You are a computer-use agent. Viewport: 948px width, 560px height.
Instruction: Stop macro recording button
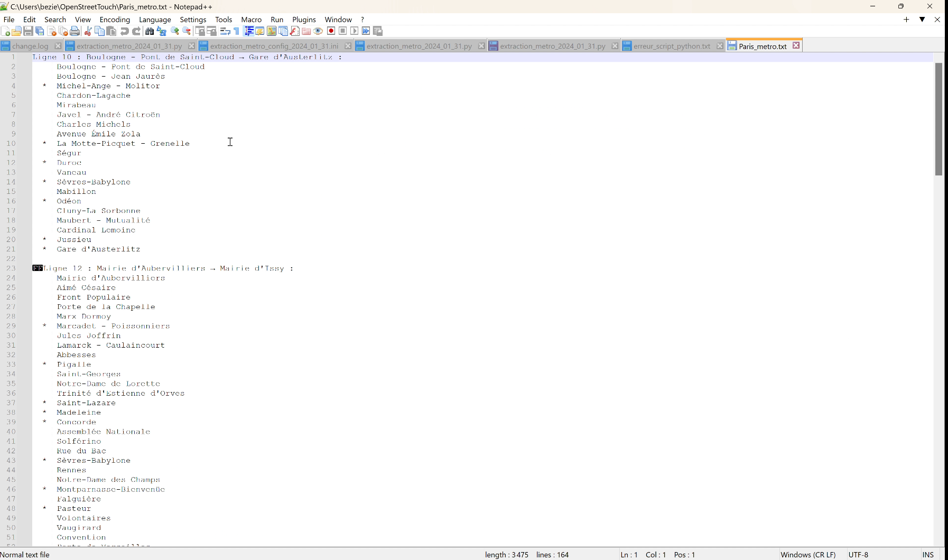(343, 31)
